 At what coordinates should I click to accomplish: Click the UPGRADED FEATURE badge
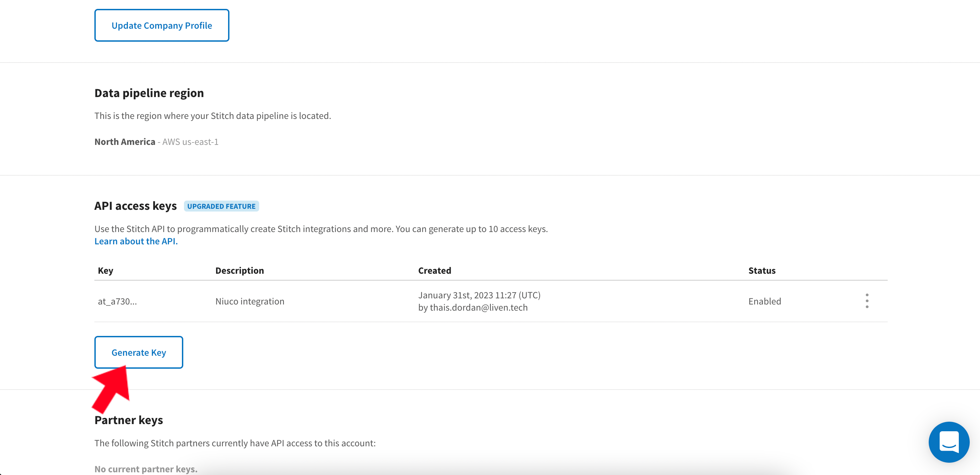221,206
